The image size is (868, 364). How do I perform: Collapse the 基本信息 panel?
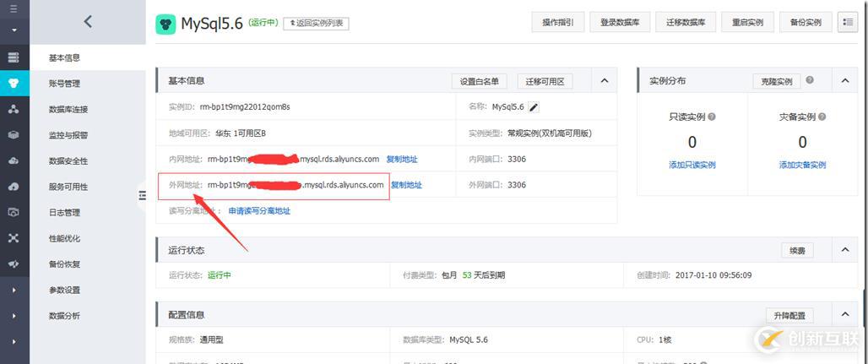604,81
